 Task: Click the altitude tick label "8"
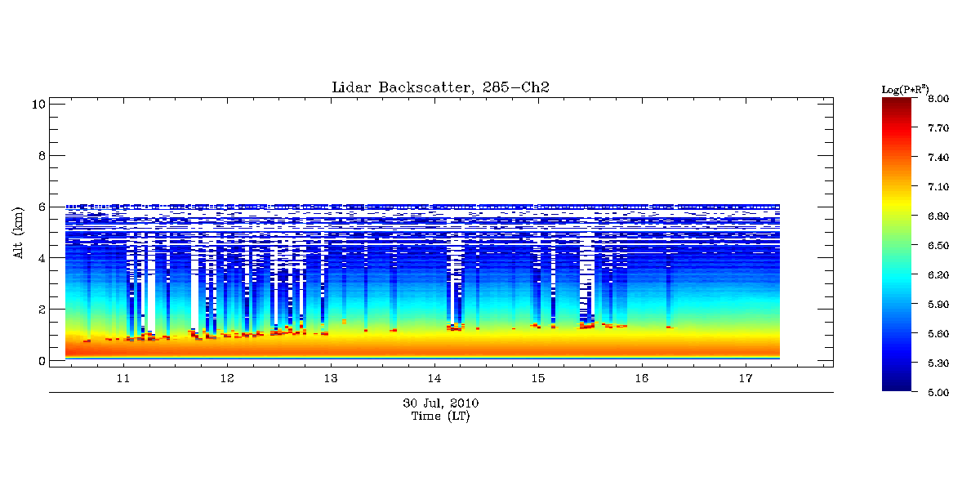[40, 155]
